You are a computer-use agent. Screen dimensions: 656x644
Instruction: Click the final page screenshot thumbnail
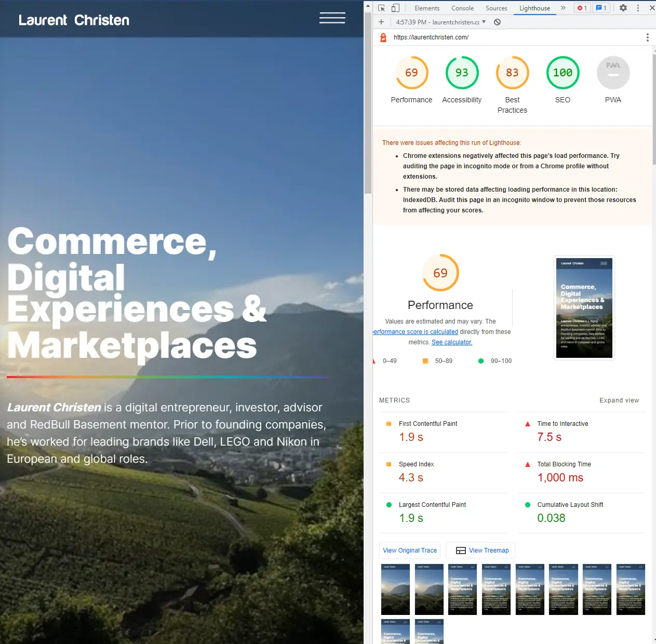click(584, 308)
